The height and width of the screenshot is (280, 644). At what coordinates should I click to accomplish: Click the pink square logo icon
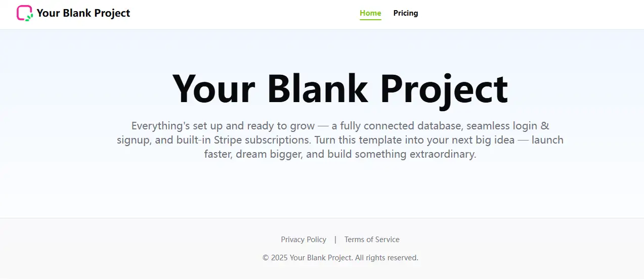point(23,12)
